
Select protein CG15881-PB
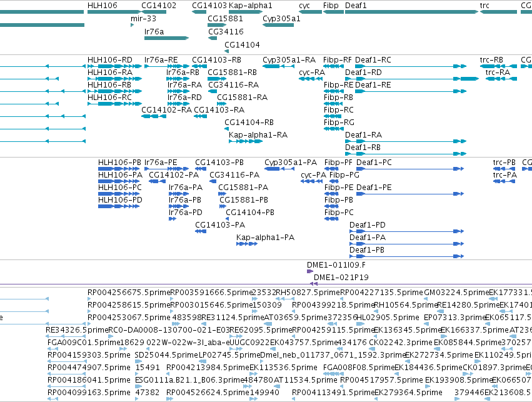223,206
